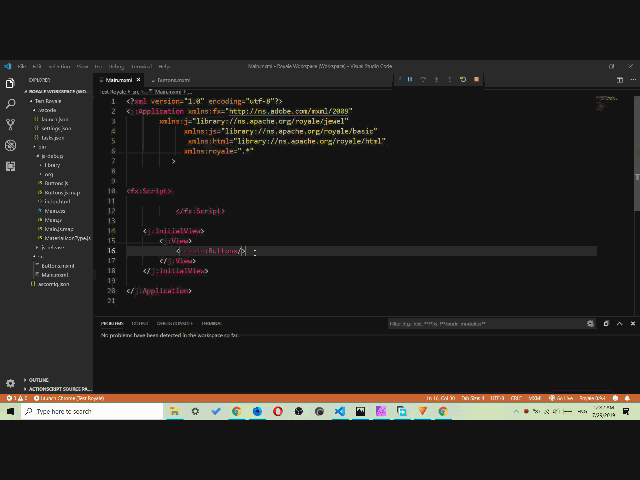The width and height of the screenshot is (640, 480).
Task: Click the Ln 16, Col cursor position indicator
Action: [x=441, y=398]
